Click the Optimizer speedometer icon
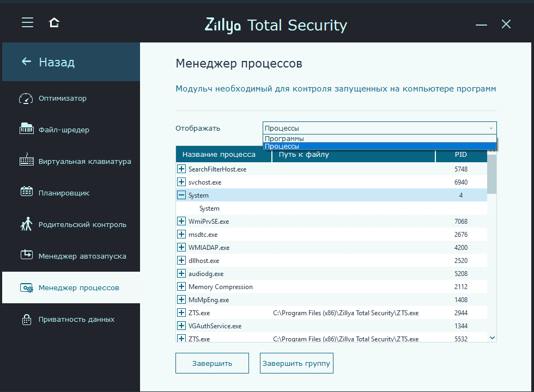This screenshot has height=392, width=534. pos(26,99)
